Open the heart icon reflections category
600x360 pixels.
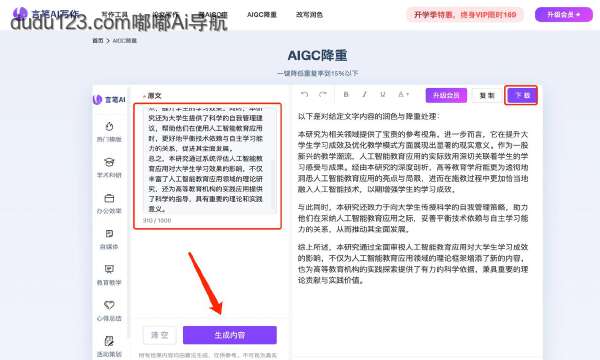click(109, 311)
